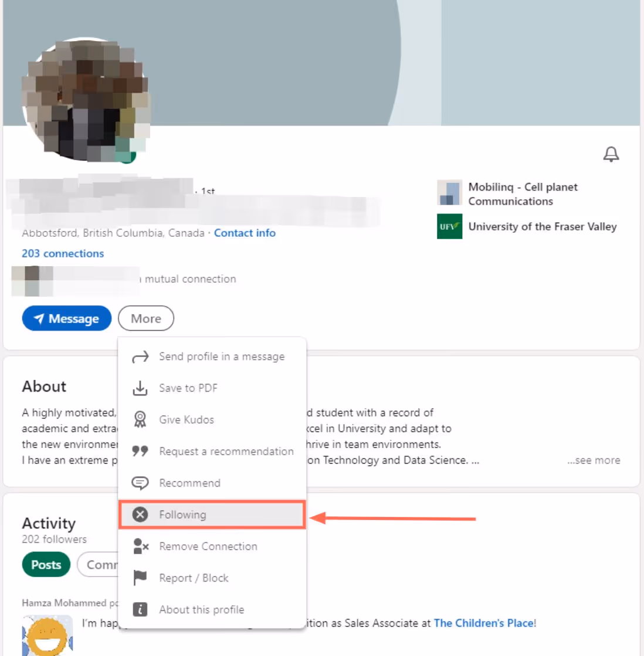644x656 pixels.
Task: Toggle the More dropdown button
Action: [146, 318]
